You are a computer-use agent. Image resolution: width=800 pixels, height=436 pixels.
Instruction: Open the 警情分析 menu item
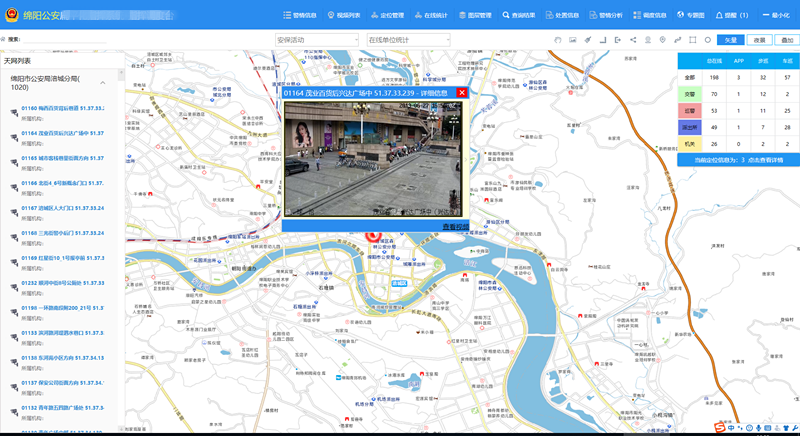tap(609, 15)
